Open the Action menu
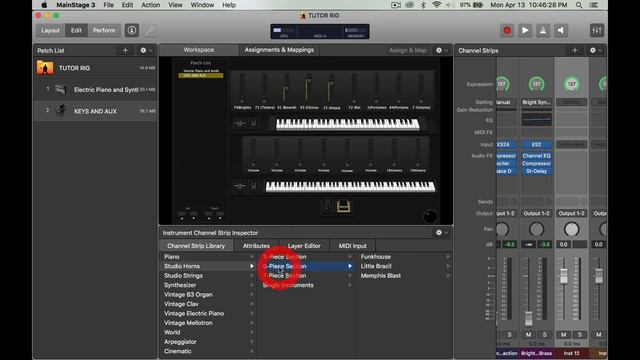 click(151, 5)
